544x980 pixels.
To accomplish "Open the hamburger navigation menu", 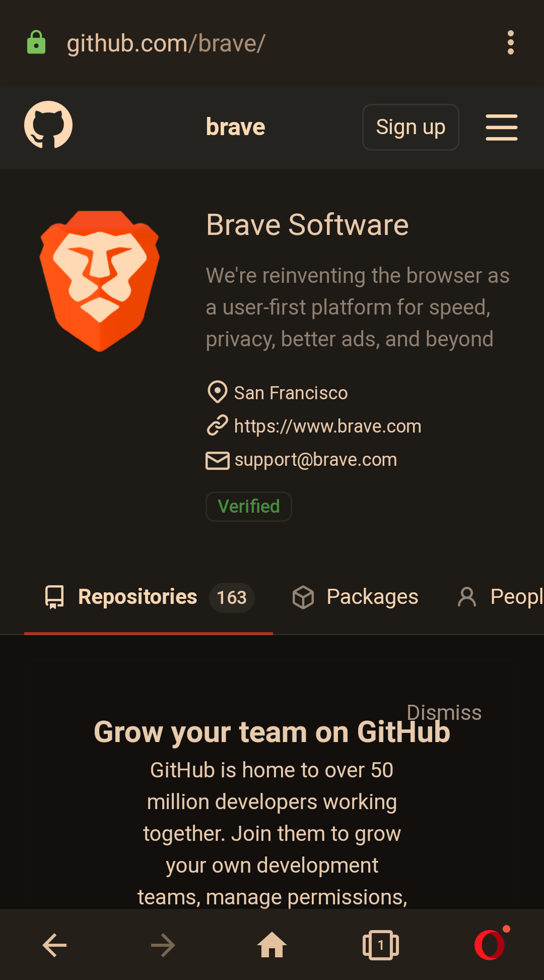I will pyautogui.click(x=501, y=127).
